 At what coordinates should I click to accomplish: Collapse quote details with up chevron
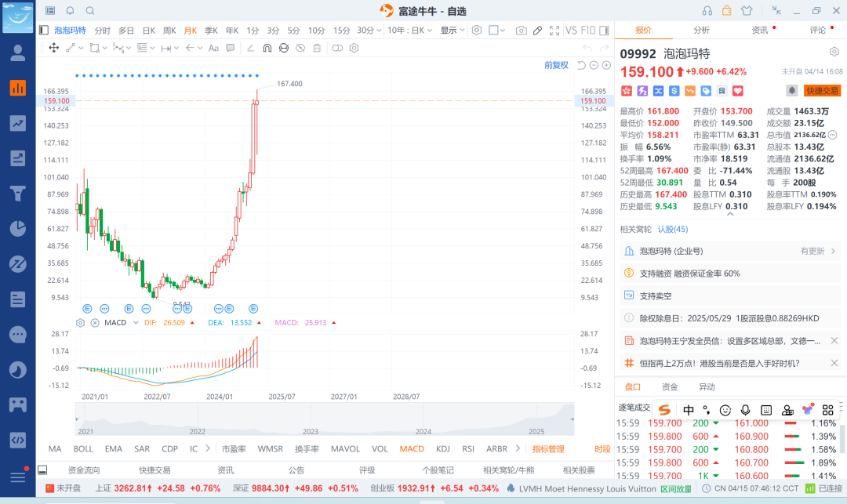730,214
